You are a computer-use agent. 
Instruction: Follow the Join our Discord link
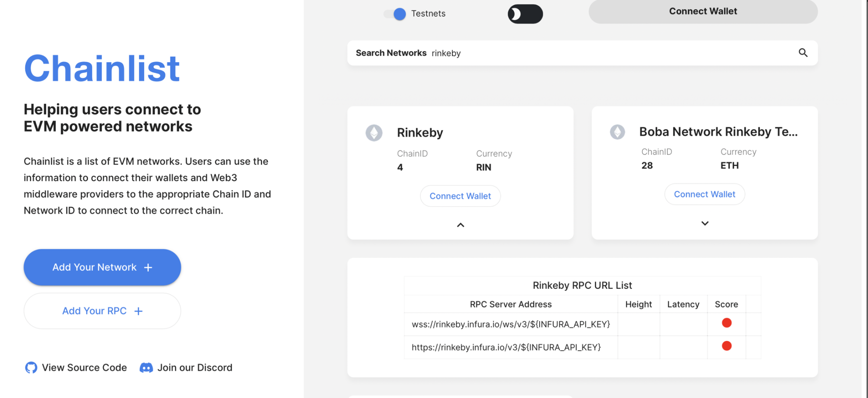[195, 367]
